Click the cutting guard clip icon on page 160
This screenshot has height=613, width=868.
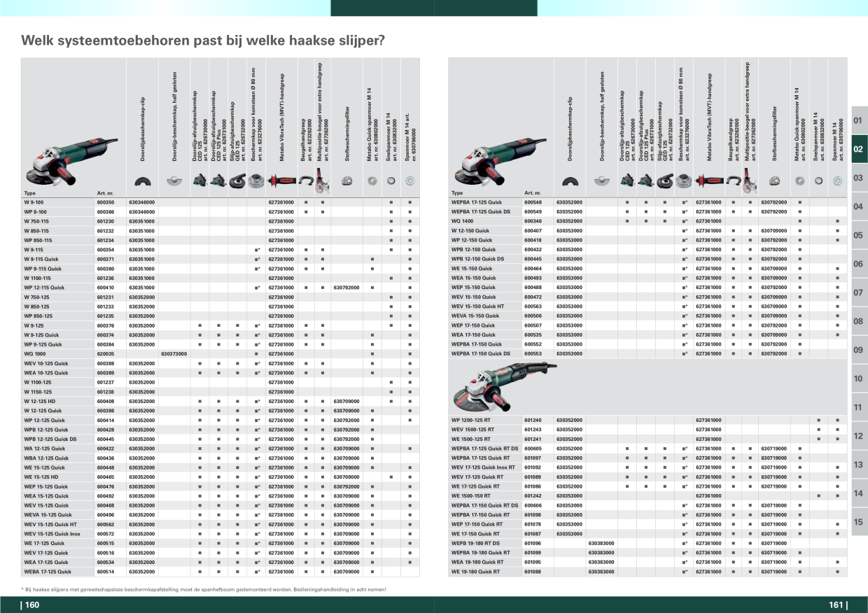click(x=142, y=181)
